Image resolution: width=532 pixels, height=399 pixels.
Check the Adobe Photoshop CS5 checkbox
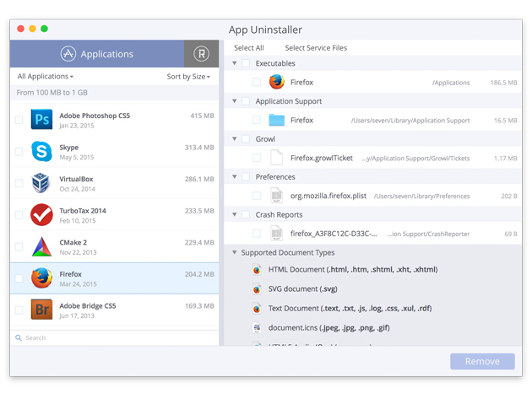19,120
